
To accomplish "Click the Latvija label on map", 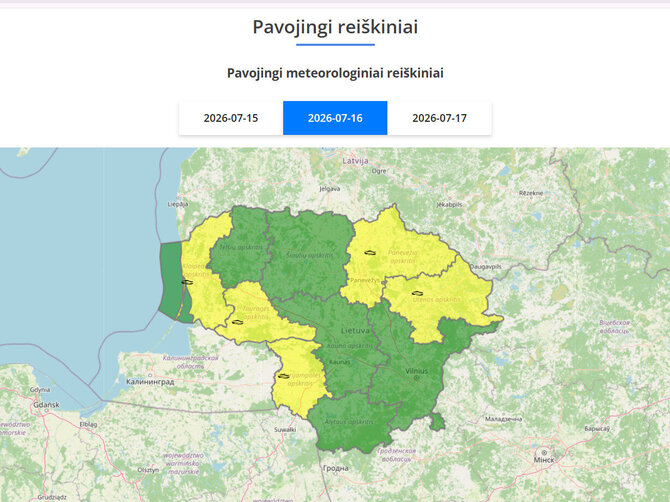I will (x=355, y=161).
